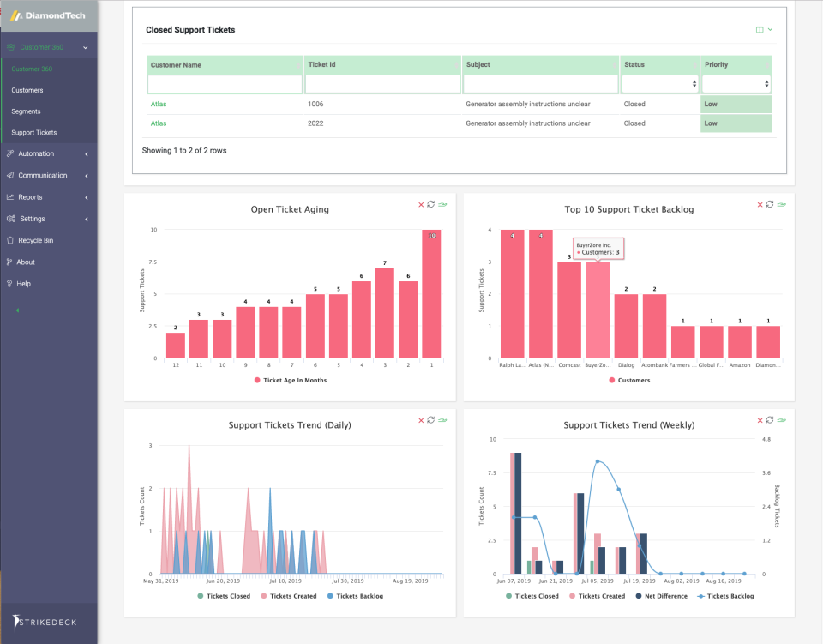Open the Customer 360 submenu item
823x644 pixels.
point(32,69)
